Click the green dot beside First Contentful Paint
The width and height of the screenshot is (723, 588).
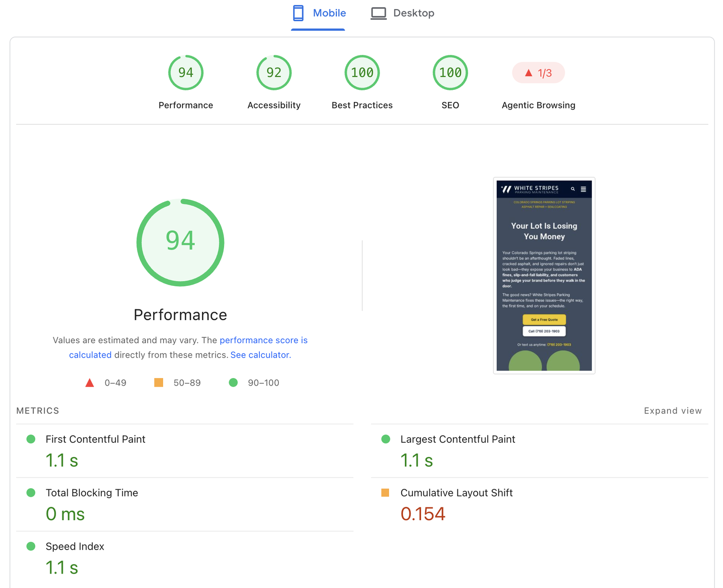pos(31,439)
